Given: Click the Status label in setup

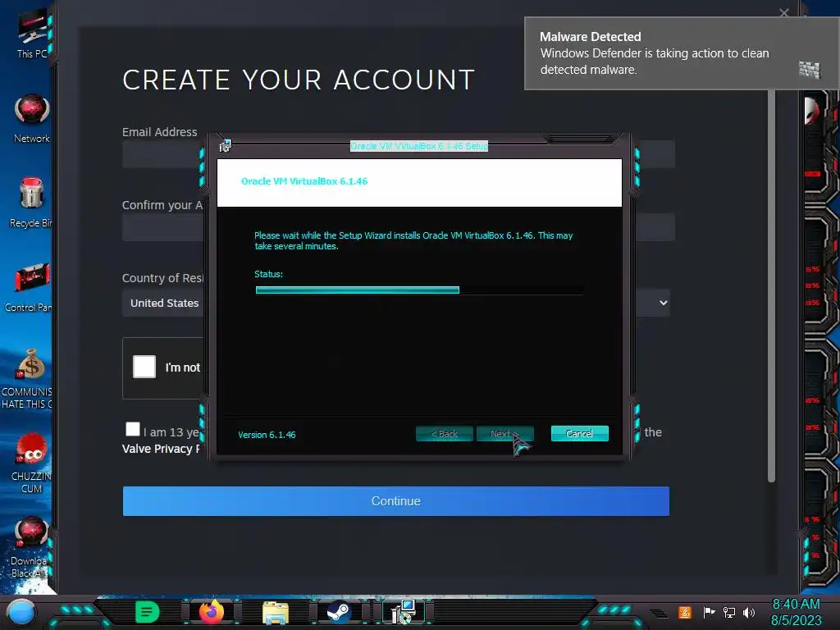Looking at the screenshot, I should point(268,274).
